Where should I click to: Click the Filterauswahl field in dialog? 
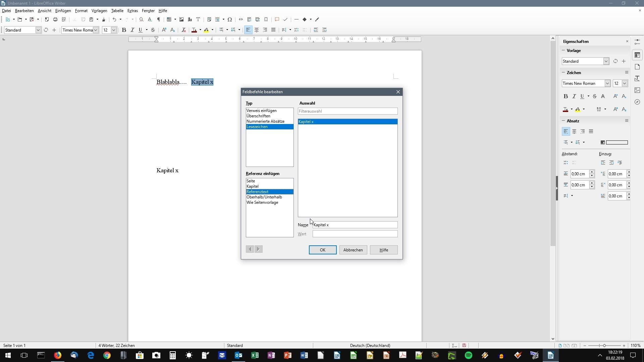348,111
